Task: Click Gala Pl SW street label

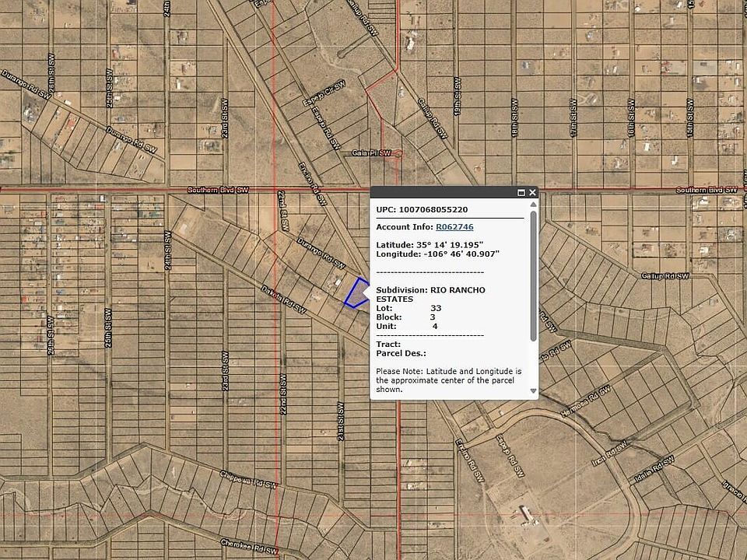Action: pos(371,153)
